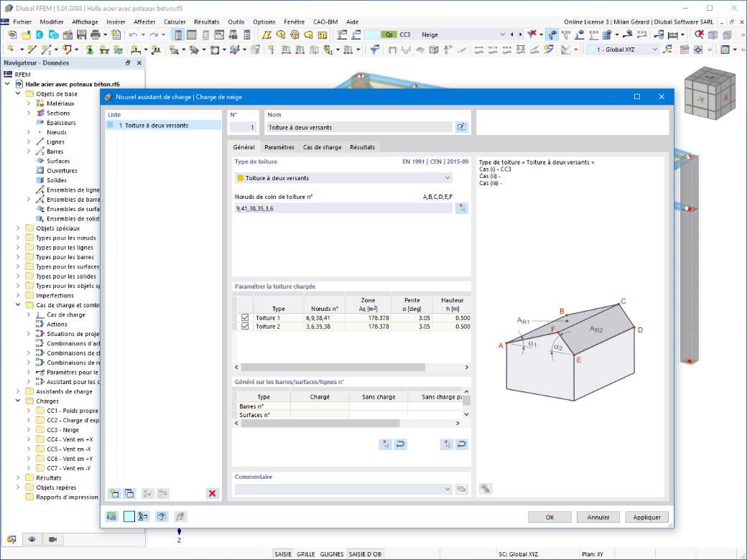Click the new list entry icon below Liste
This screenshot has height=560, width=747.
point(114,493)
